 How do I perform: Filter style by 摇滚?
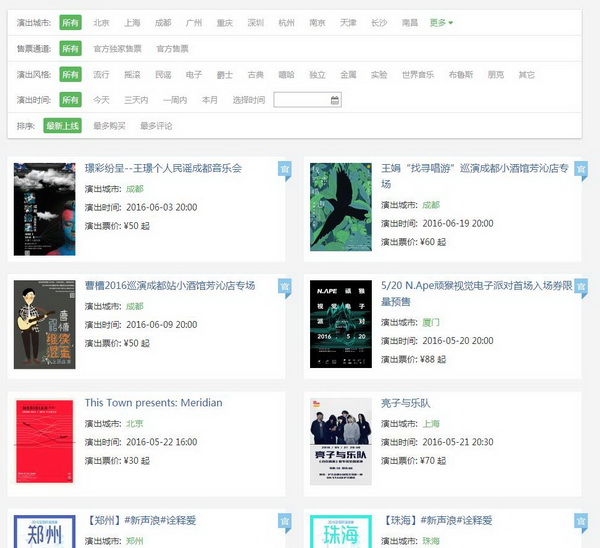pyautogui.click(x=132, y=74)
